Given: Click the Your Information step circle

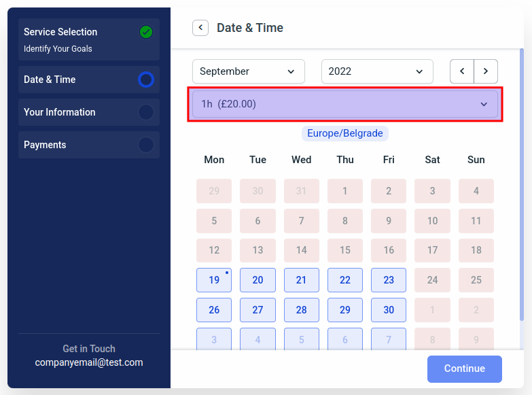Looking at the screenshot, I should [145, 112].
